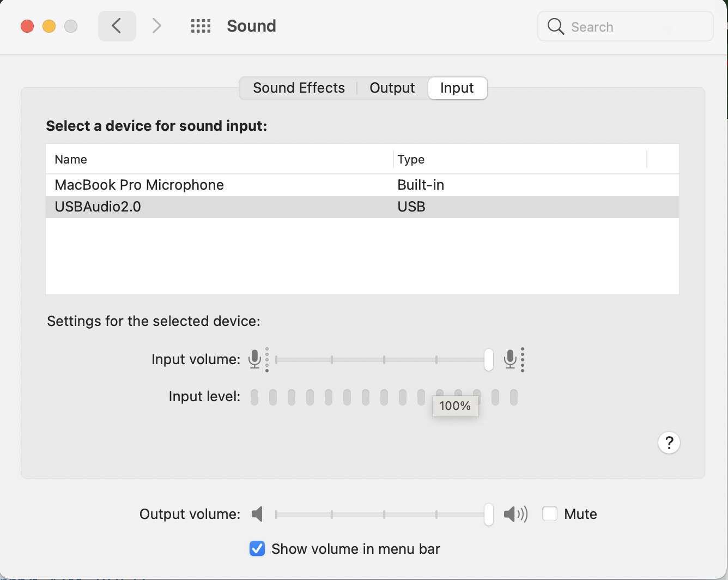Click the Input volume slider handle

[488, 359]
